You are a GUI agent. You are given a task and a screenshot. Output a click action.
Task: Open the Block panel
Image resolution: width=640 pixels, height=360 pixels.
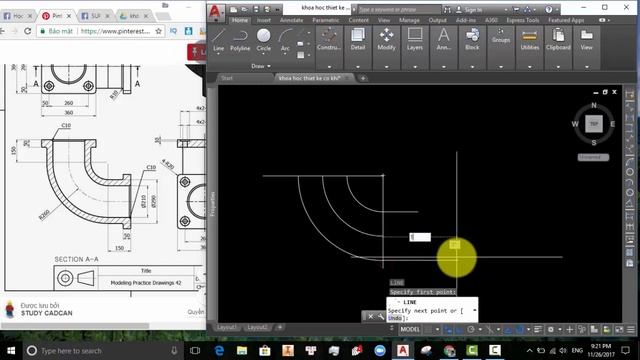[x=472, y=40]
